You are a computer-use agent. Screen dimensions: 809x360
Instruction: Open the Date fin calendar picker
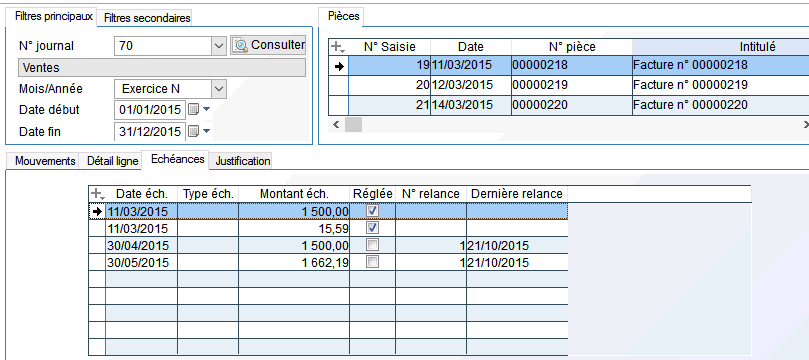[x=193, y=132]
